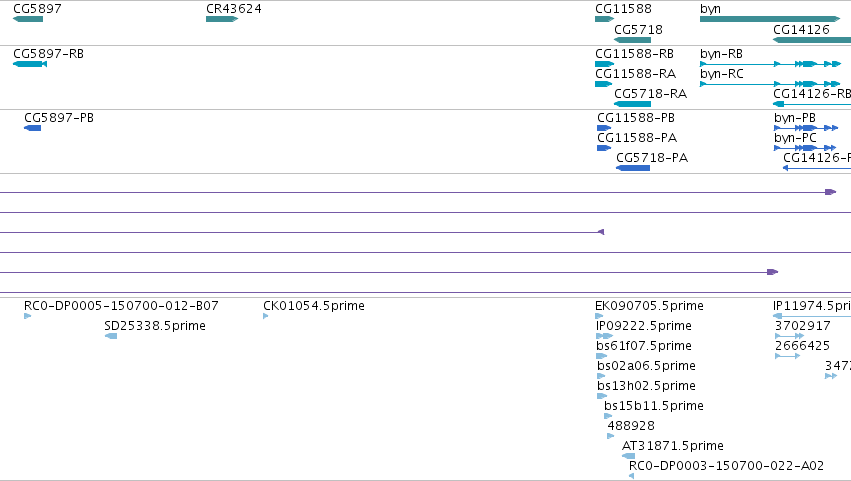The height and width of the screenshot is (481, 851).
Task: Click EST bs02a06.5prime
Action: [601, 376]
